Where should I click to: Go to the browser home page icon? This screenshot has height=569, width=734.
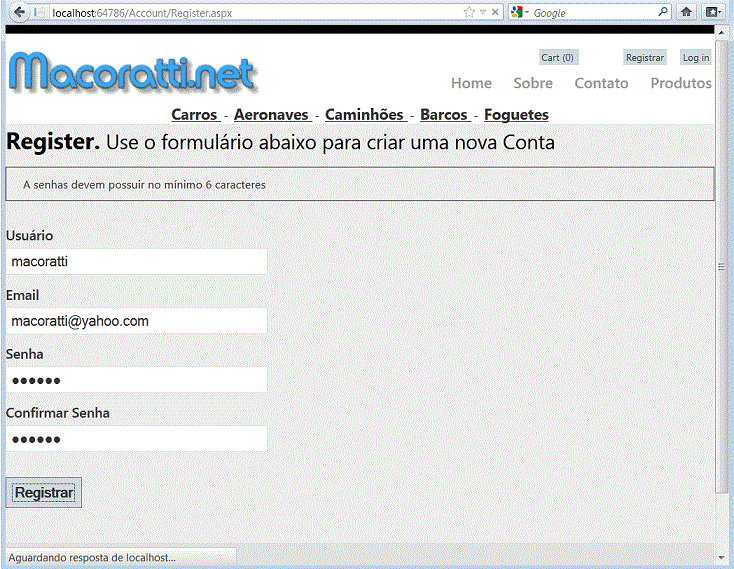coord(687,12)
